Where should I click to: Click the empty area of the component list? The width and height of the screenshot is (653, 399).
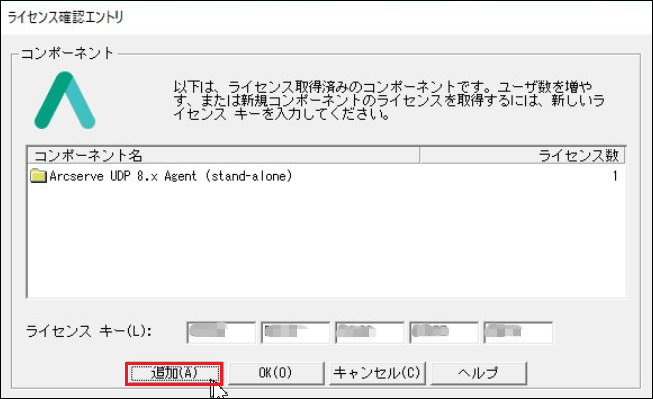click(326, 241)
